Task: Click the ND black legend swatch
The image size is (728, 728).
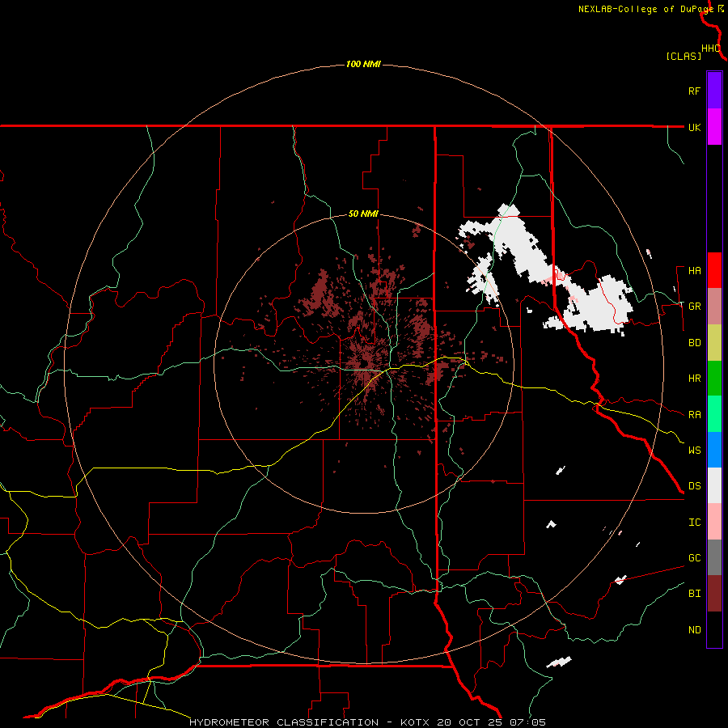Action: tap(714, 629)
